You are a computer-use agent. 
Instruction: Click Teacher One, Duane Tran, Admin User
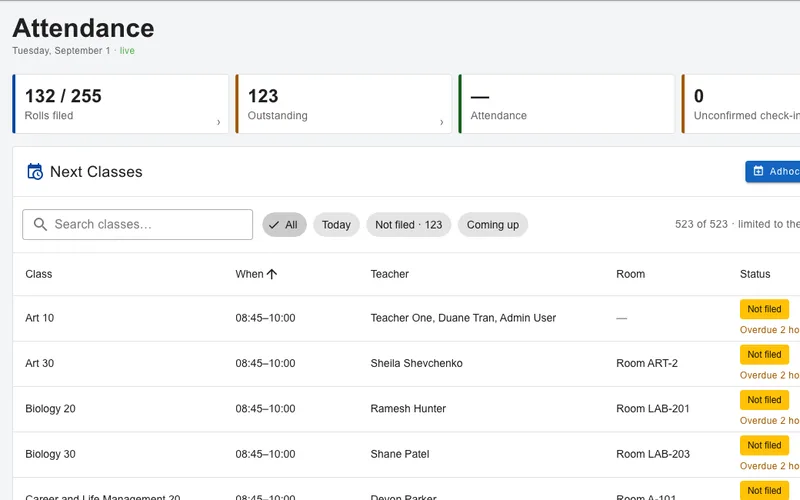463,318
